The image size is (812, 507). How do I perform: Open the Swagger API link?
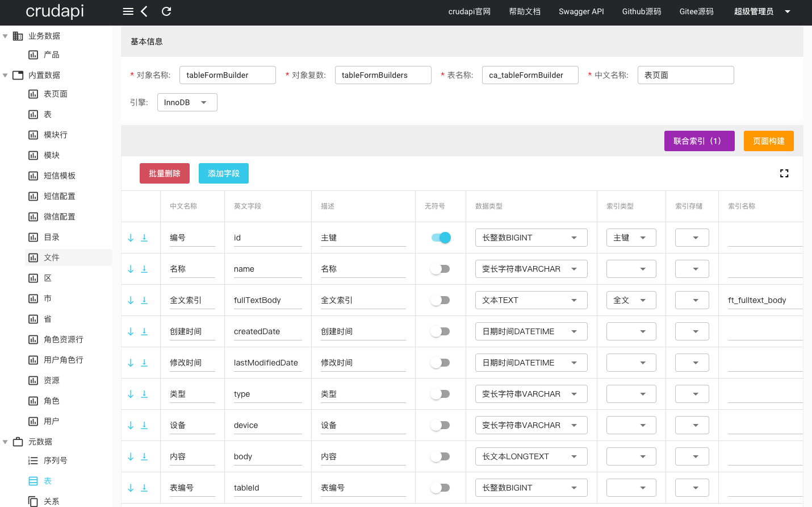[x=581, y=11]
